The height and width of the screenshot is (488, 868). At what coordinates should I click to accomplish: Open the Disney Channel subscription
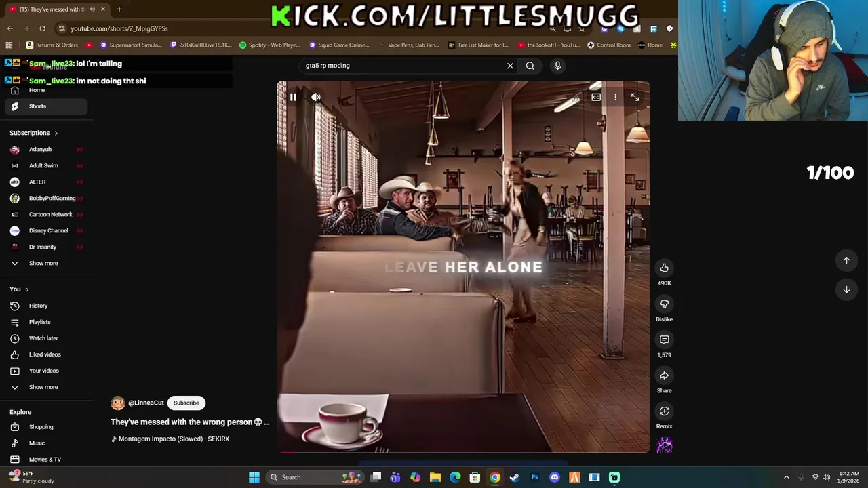[46, 230]
